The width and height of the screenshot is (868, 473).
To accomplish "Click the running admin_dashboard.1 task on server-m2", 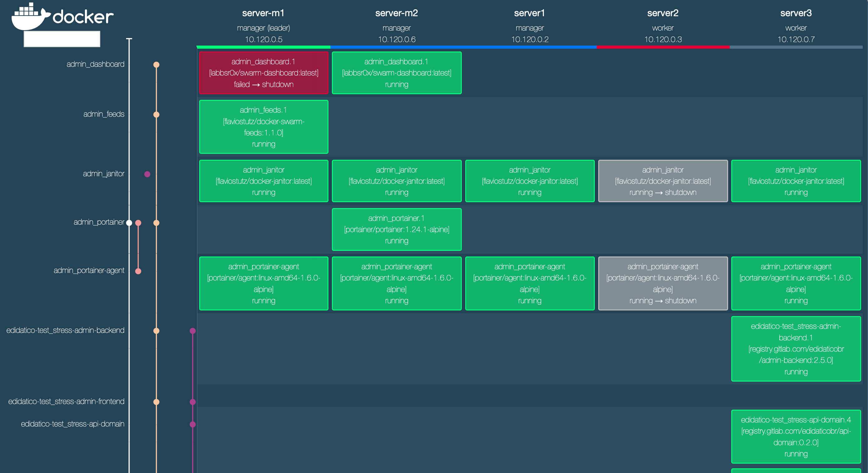I will click(x=396, y=73).
